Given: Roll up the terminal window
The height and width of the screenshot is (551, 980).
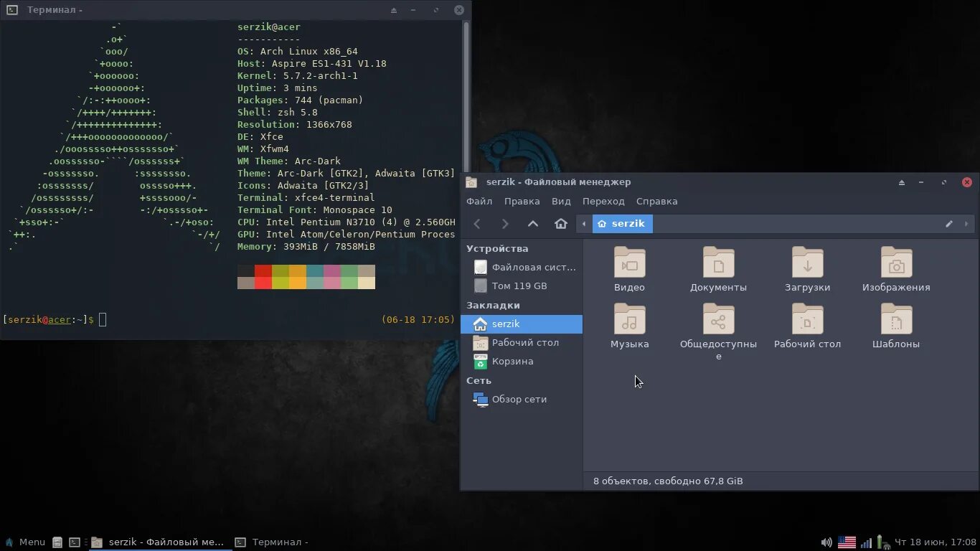Looking at the screenshot, I should coord(394,10).
